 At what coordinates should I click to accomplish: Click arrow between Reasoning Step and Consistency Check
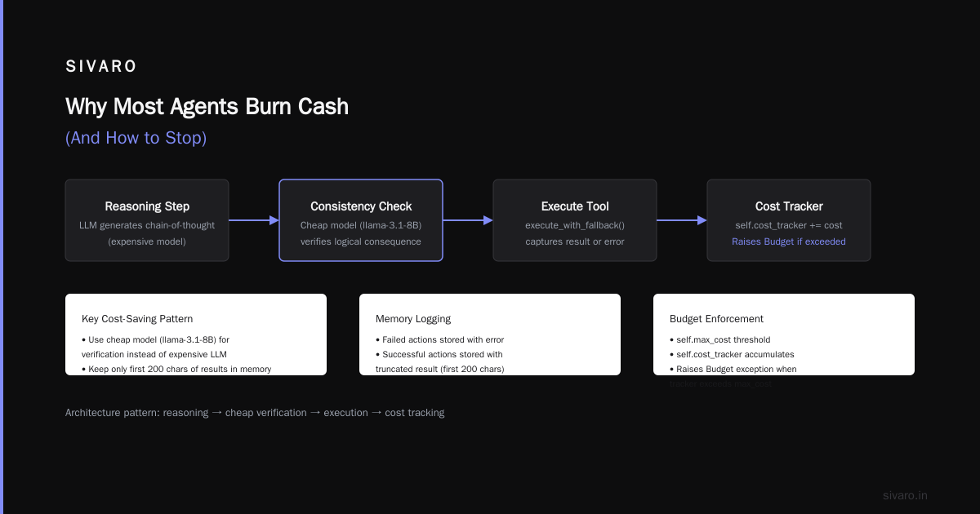tap(254, 220)
